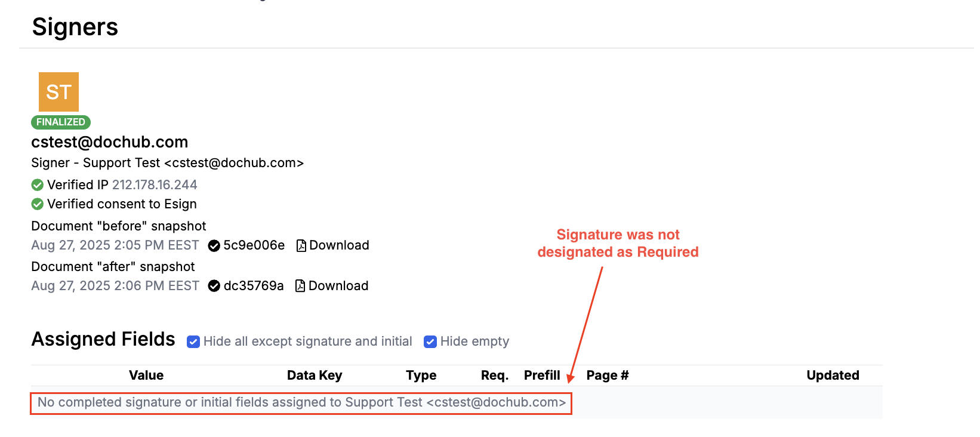Click the PDF icon for the "before" snapshot Download

(x=301, y=245)
